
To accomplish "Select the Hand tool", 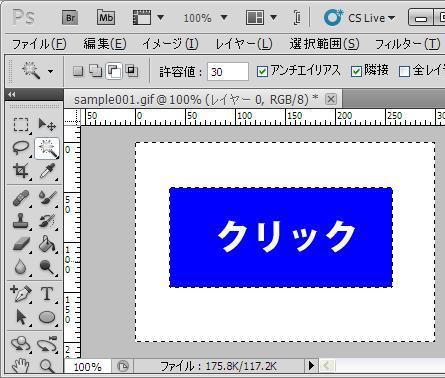I will (21, 366).
